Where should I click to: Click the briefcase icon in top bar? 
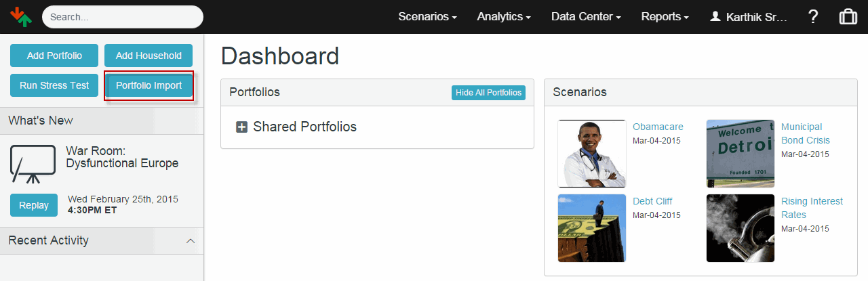(x=848, y=17)
